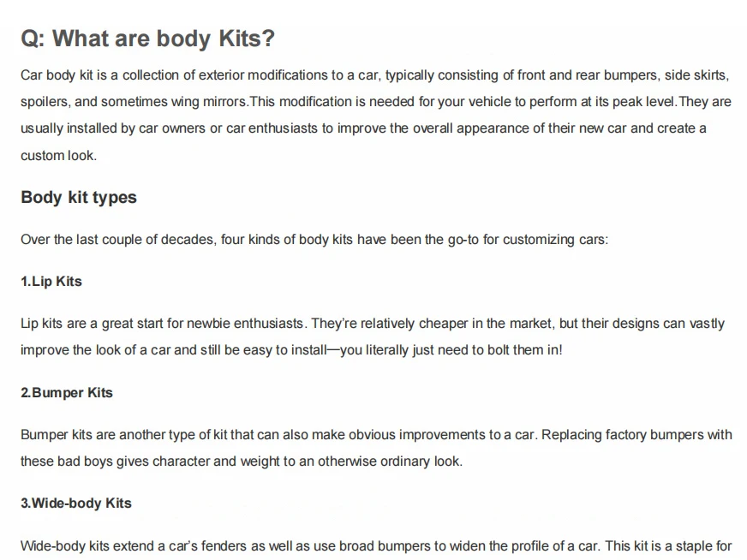Click the '3.Wide-body Kits' heading
747x560 pixels.
click(x=76, y=503)
